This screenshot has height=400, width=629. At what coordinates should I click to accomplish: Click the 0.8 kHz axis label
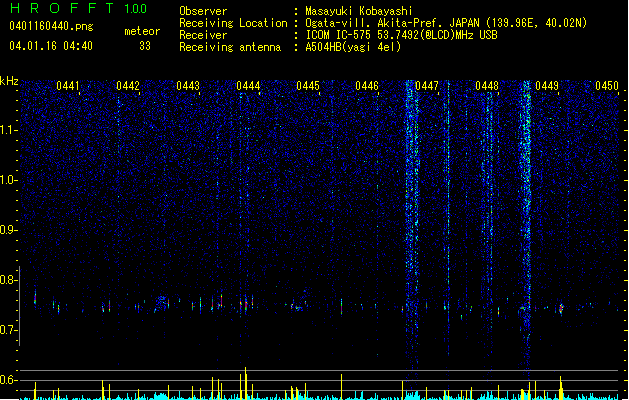click(9, 280)
